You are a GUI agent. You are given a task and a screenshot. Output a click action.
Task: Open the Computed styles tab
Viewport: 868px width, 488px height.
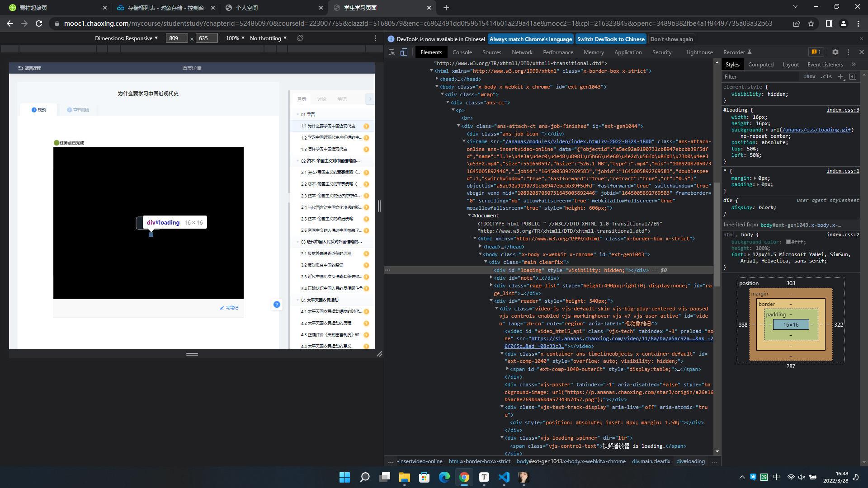click(x=760, y=65)
